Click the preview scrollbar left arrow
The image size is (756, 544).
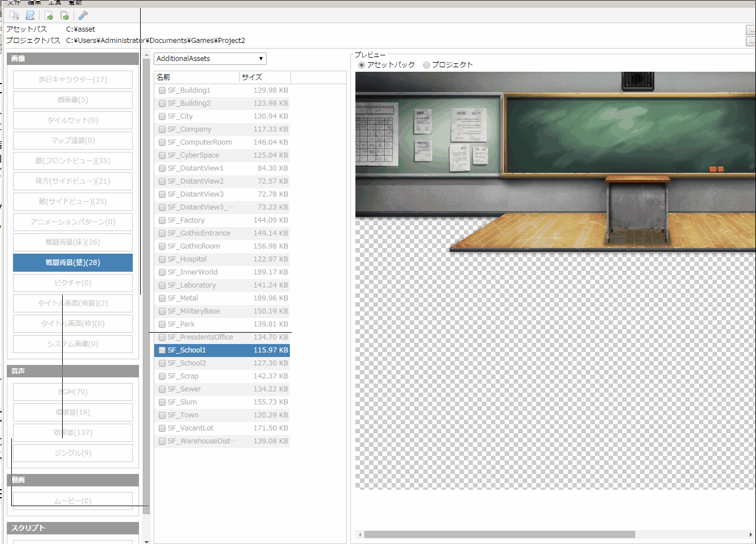click(359, 534)
